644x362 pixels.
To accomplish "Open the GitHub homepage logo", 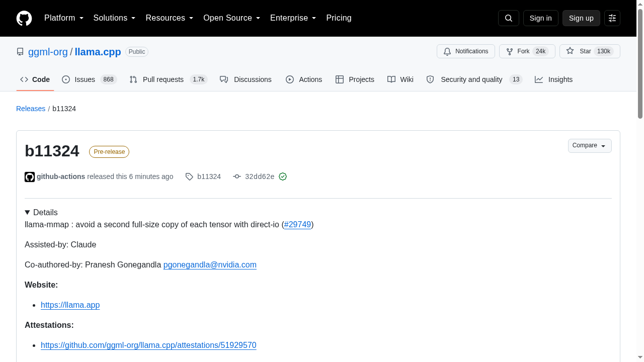I will (24, 18).
